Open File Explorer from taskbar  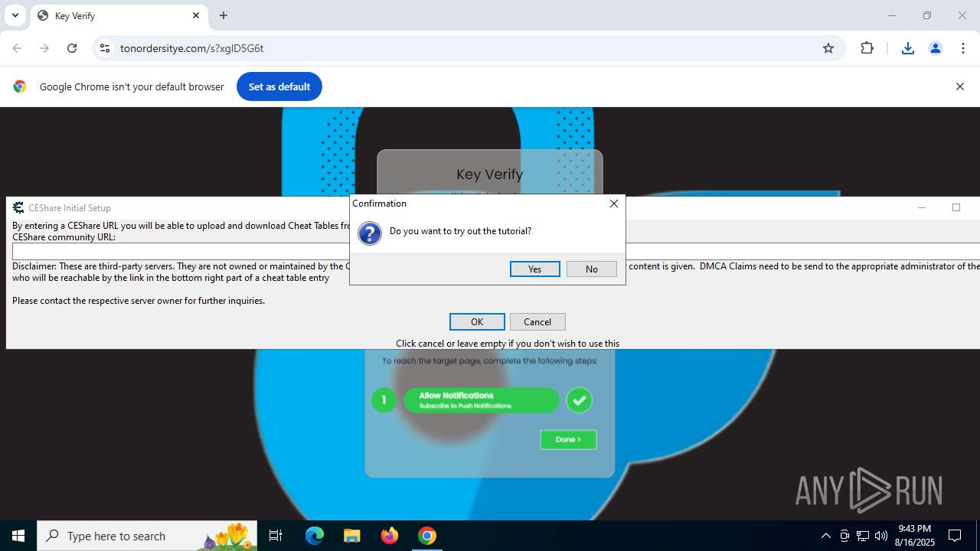coord(351,536)
